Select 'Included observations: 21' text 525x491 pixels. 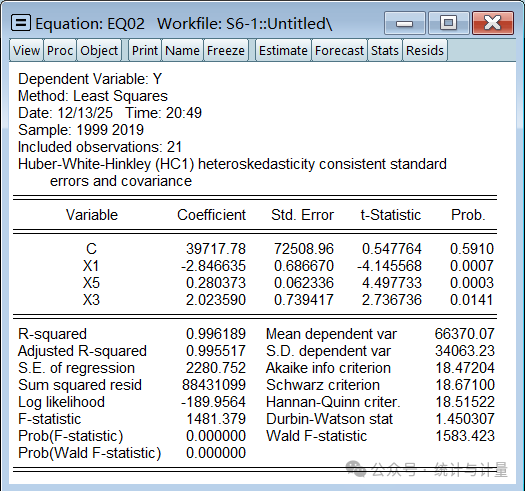tap(100, 147)
